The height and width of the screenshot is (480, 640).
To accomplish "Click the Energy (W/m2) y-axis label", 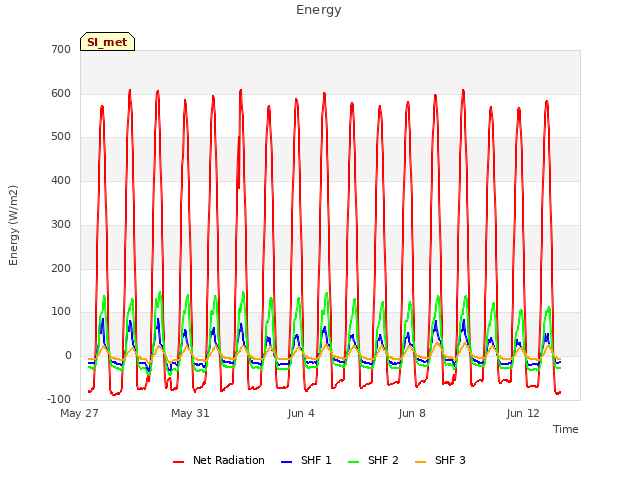I will (13, 225).
